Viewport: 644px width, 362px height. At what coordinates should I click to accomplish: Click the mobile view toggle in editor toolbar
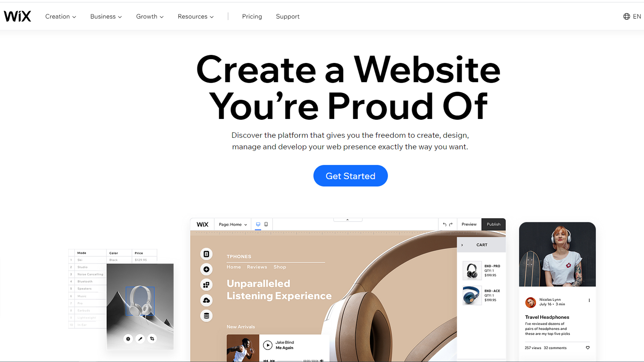coord(266,224)
